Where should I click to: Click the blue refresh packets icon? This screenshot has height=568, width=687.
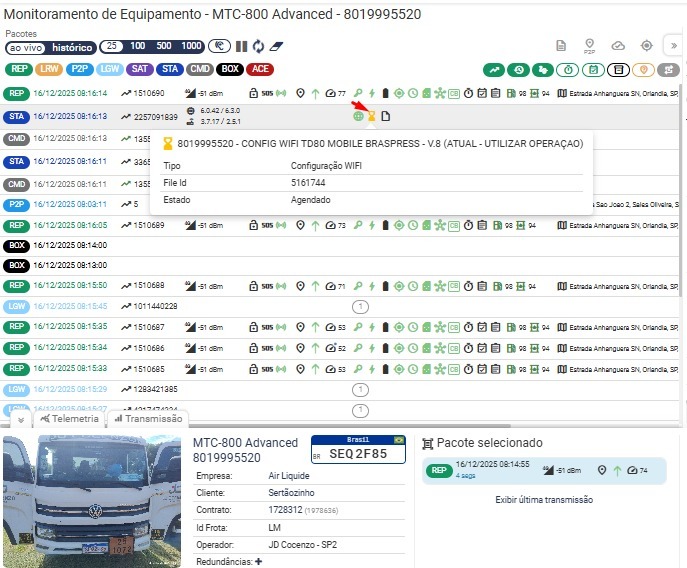tap(258, 46)
